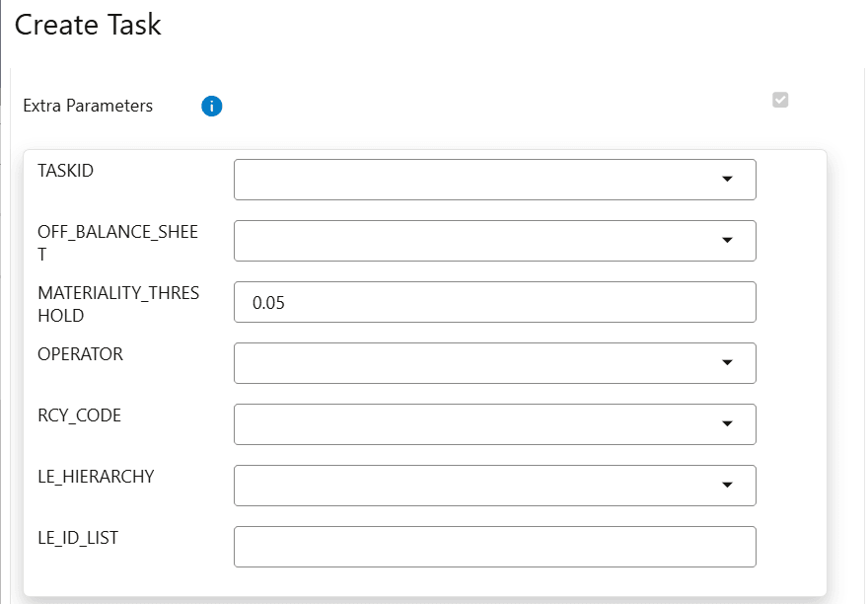
Task: Click inside the empty OPERATOR combo box
Action: [x=473, y=363]
